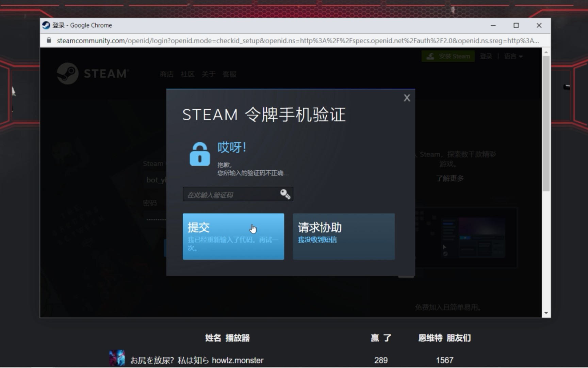Image resolution: width=588 pixels, height=368 pixels.
Task: Click the 密码 password field behind dialog
Action: (x=155, y=219)
